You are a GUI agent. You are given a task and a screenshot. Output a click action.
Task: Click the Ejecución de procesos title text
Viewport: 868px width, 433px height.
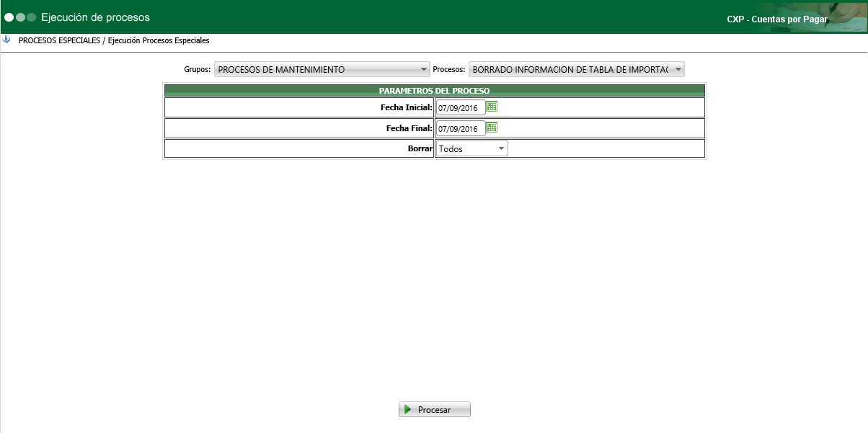[97, 17]
